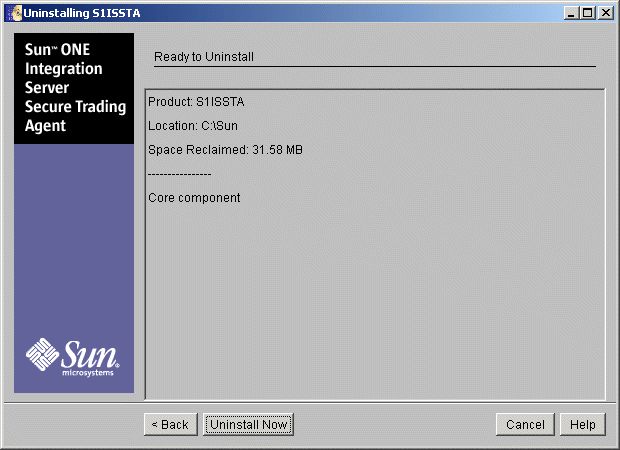Click the Sun ONE Integration Server banner
Viewport: 620px width, 450px height.
pos(74,88)
